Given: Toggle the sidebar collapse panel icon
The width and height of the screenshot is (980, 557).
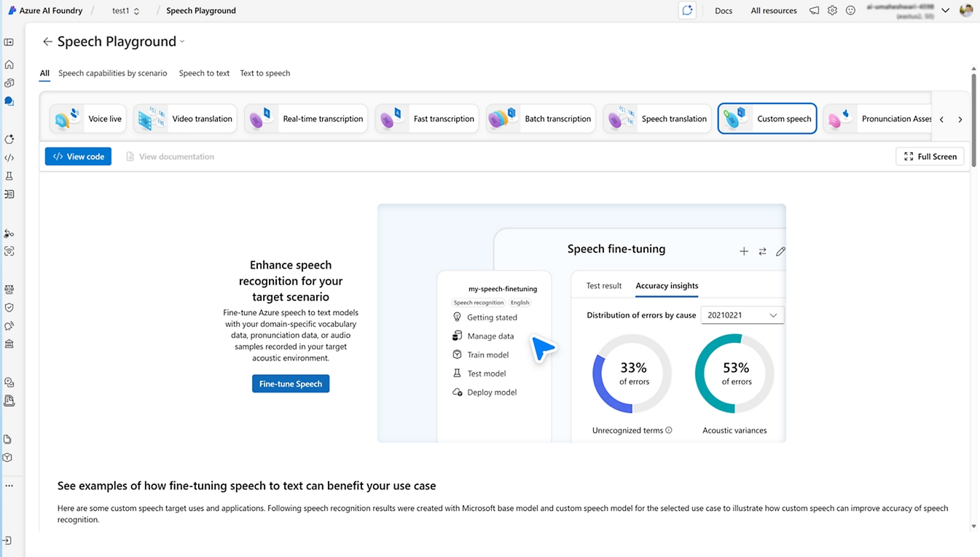Looking at the screenshot, I should [9, 43].
